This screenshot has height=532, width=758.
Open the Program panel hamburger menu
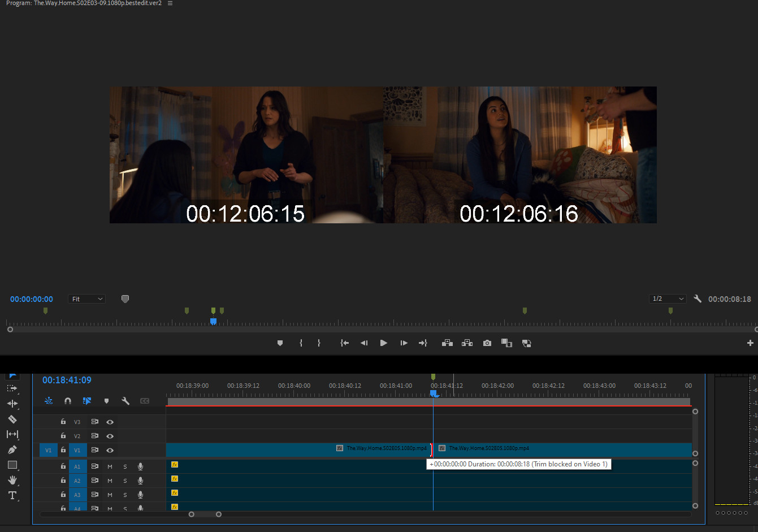click(170, 3)
